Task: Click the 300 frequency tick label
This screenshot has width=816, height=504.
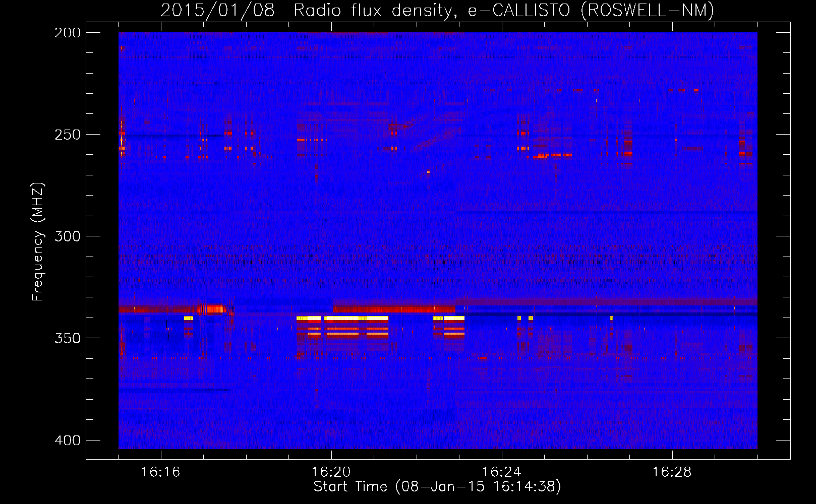Action: tap(68, 236)
